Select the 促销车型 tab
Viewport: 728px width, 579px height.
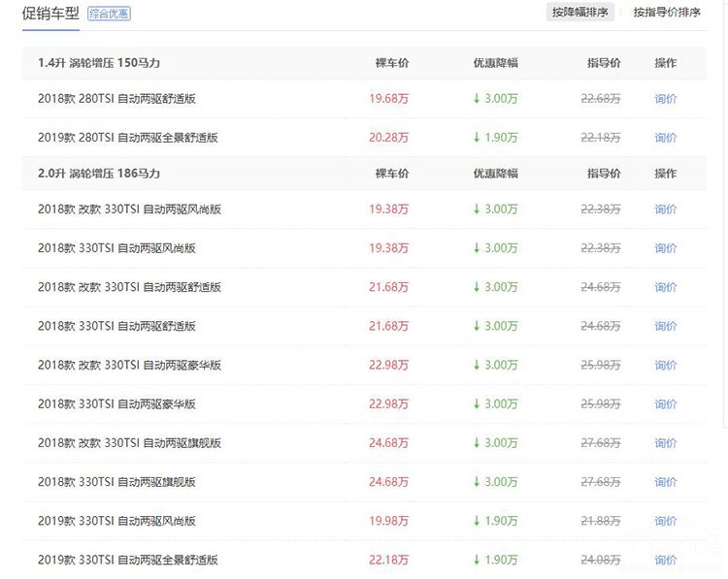coord(50,14)
